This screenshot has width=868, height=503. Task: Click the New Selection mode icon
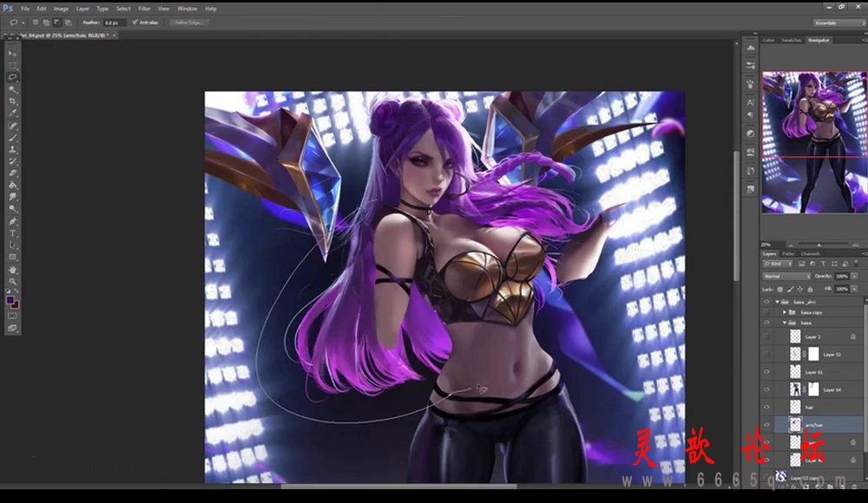[36, 23]
